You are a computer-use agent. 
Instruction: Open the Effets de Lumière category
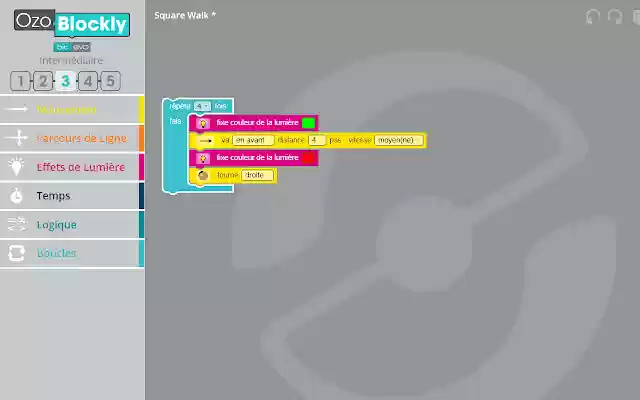point(72,167)
